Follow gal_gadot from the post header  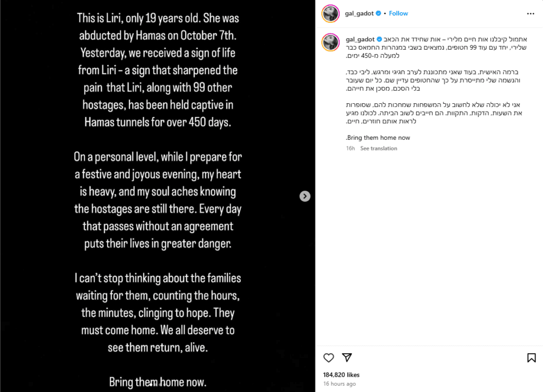click(398, 13)
